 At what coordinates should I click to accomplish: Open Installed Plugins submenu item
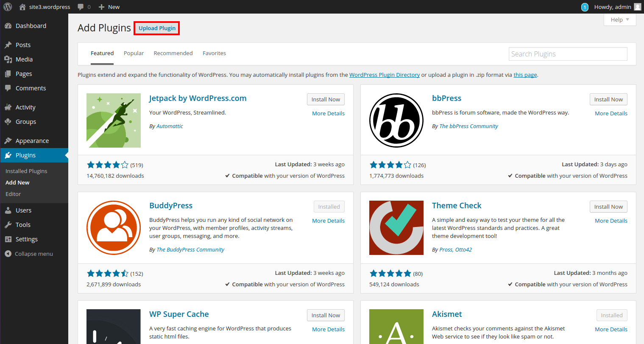[26, 171]
